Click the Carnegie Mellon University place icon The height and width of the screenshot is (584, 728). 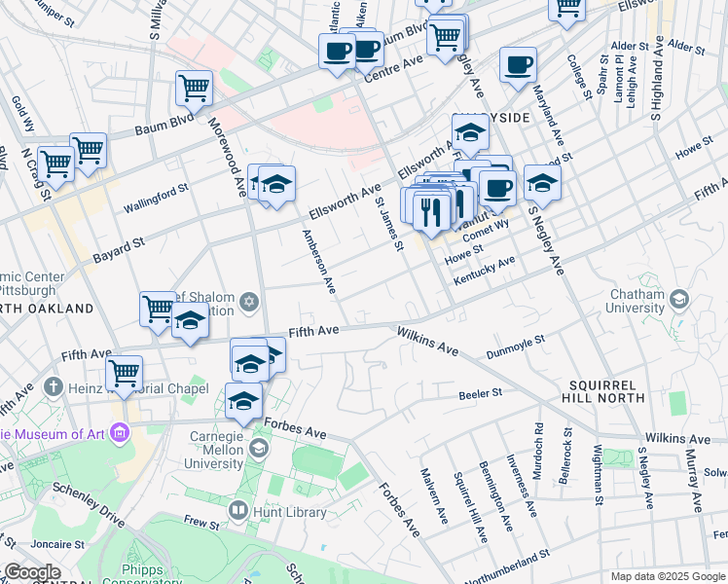259,449
